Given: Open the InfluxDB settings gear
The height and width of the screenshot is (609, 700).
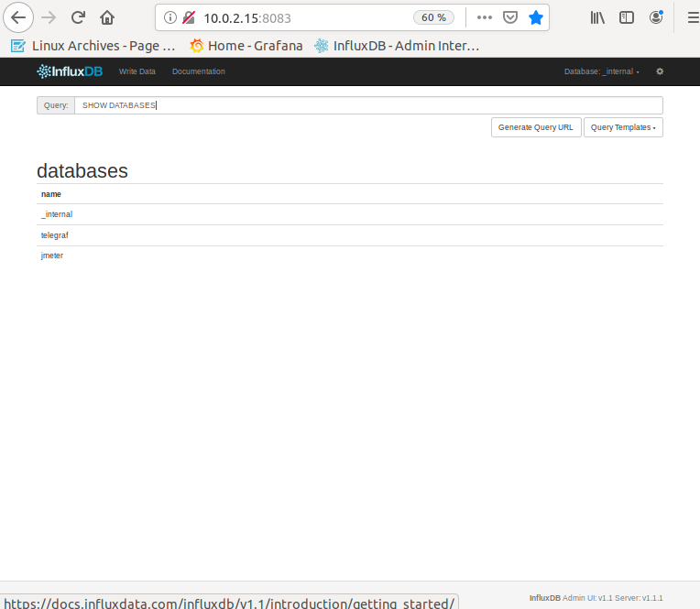Looking at the screenshot, I should 660,71.
